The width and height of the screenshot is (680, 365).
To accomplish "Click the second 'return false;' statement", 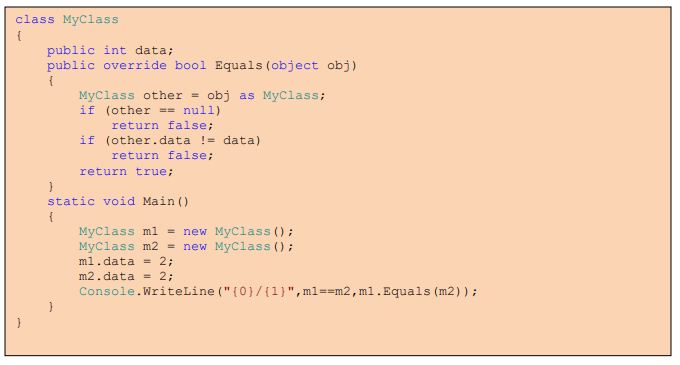I will 162,156.
